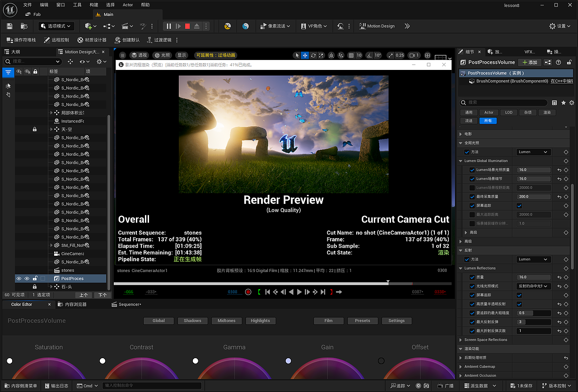Choose the select-objects arrow tool in viewport
578x392 pixels.
click(297, 55)
